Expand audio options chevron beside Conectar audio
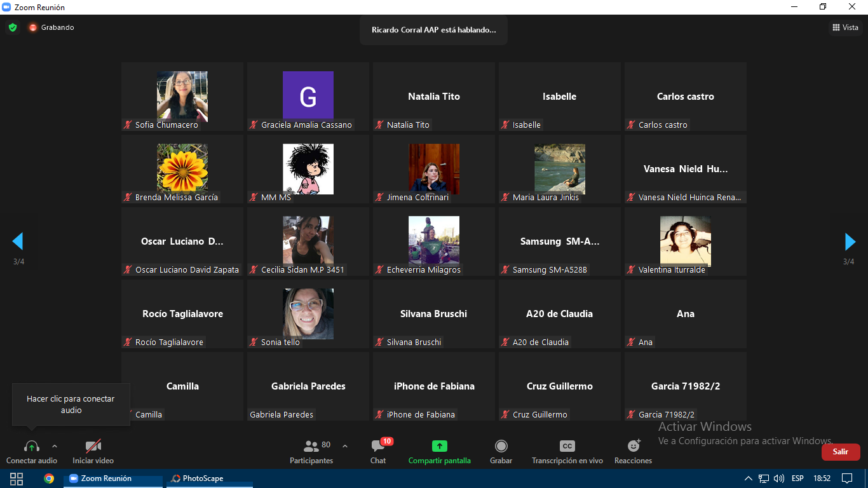Viewport: 868px width, 488px height. (x=55, y=446)
